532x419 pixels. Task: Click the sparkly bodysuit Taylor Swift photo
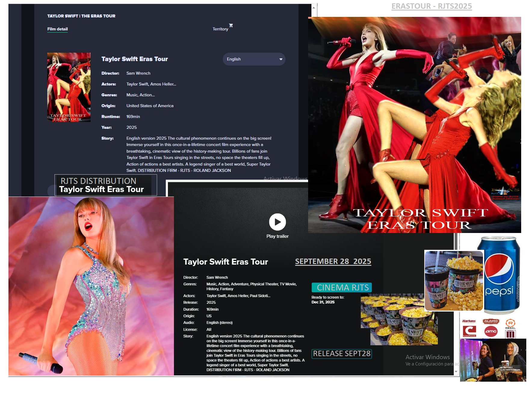pos(91,286)
